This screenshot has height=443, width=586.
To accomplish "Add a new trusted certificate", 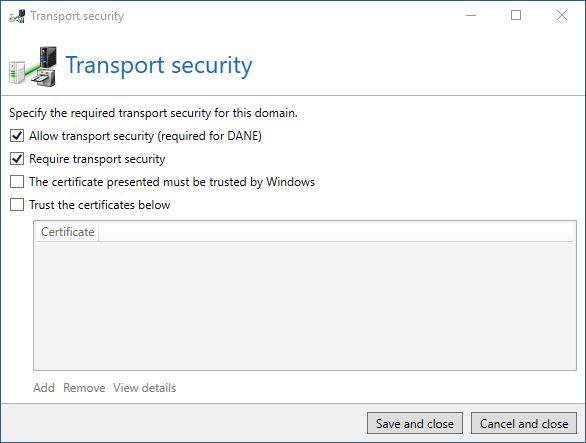I will click(44, 388).
